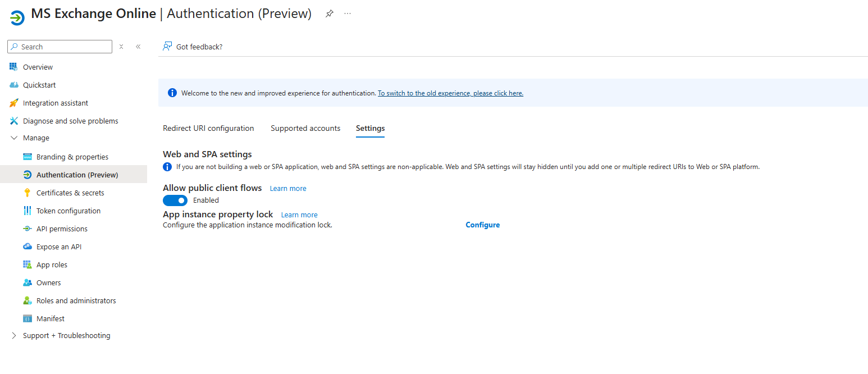Click the Owners people icon
The height and width of the screenshot is (374, 868).
pos(28,282)
